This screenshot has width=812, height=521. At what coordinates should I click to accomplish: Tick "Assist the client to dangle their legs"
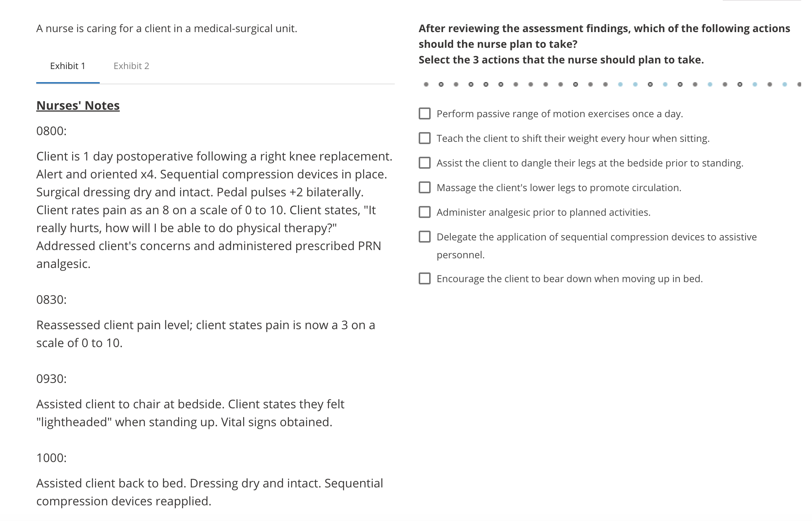(425, 163)
